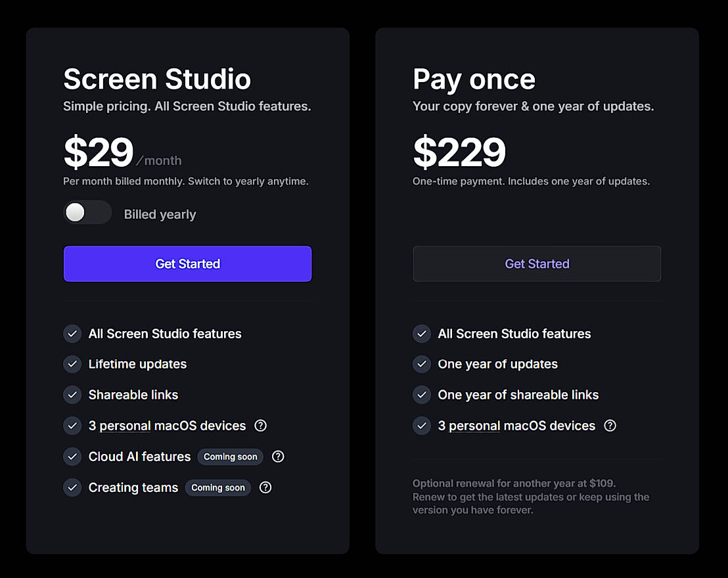Click checkmark icon beside Lifetime updates
The width and height of the screenshot is (728, 578).
[72, 364]
